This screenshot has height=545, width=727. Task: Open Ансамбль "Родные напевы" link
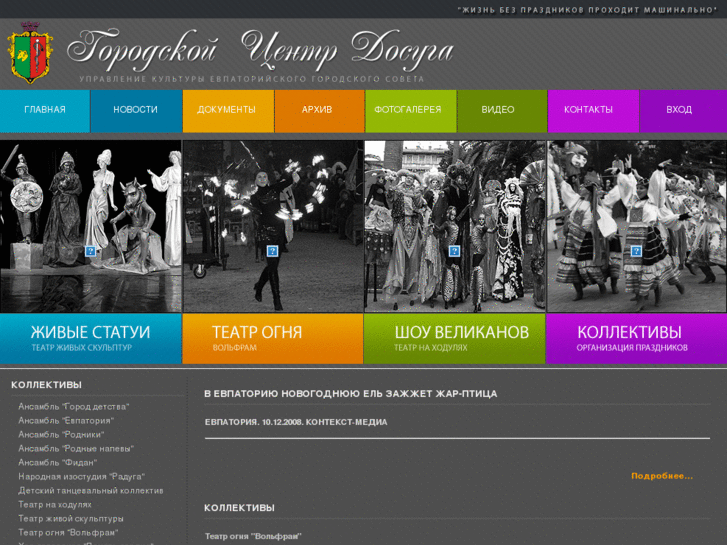tap(76, 449)
